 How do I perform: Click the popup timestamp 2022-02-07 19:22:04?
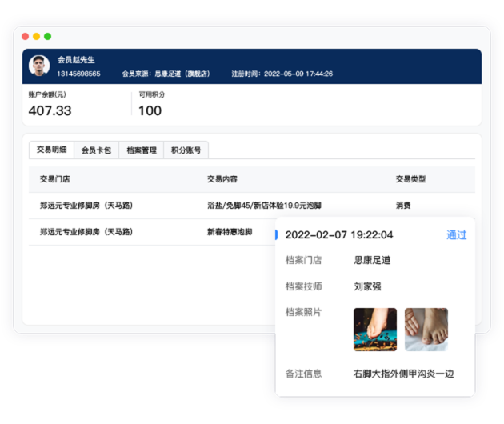(339, 235)
